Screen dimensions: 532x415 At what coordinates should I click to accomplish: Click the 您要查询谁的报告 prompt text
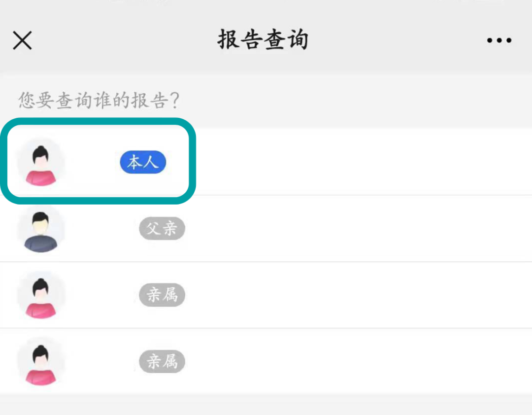(99, 101)
